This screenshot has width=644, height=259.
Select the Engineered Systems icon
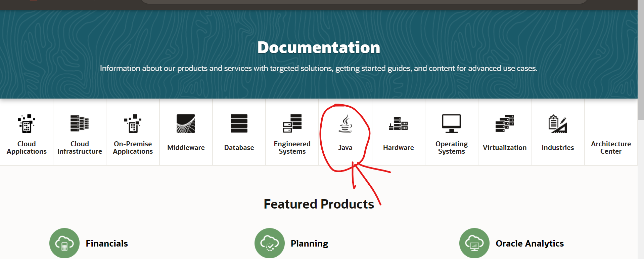coord(292,123)
